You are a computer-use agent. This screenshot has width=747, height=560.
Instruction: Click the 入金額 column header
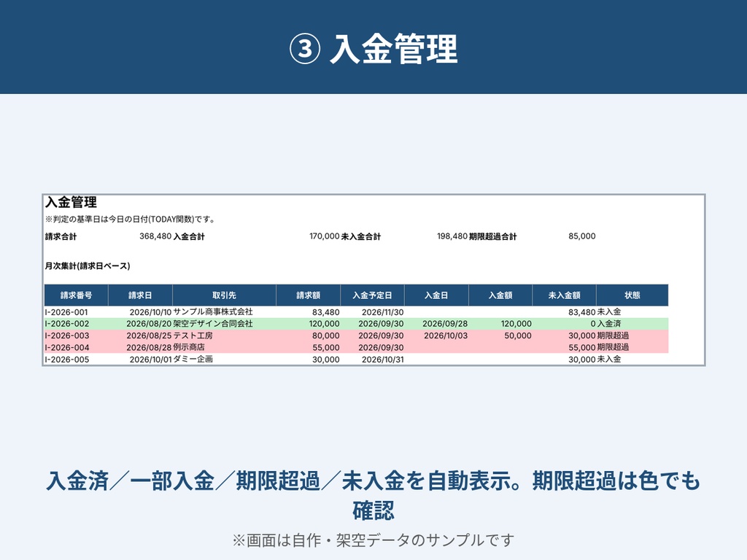tap(500, 295)
